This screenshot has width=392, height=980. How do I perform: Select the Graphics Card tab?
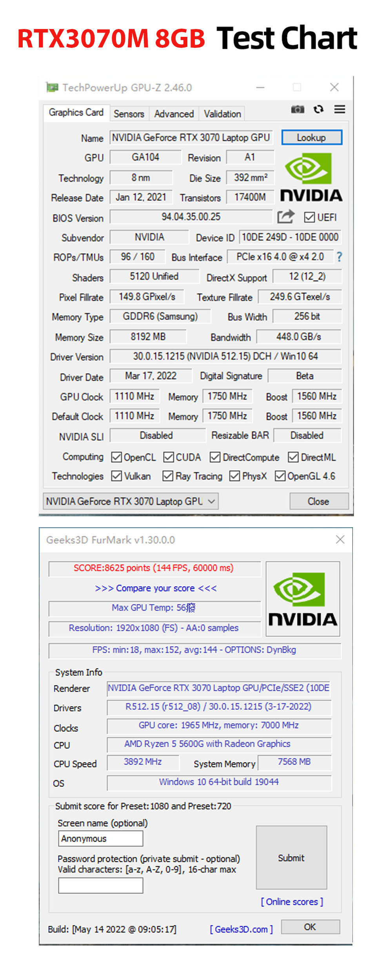(x=76, y=113)
